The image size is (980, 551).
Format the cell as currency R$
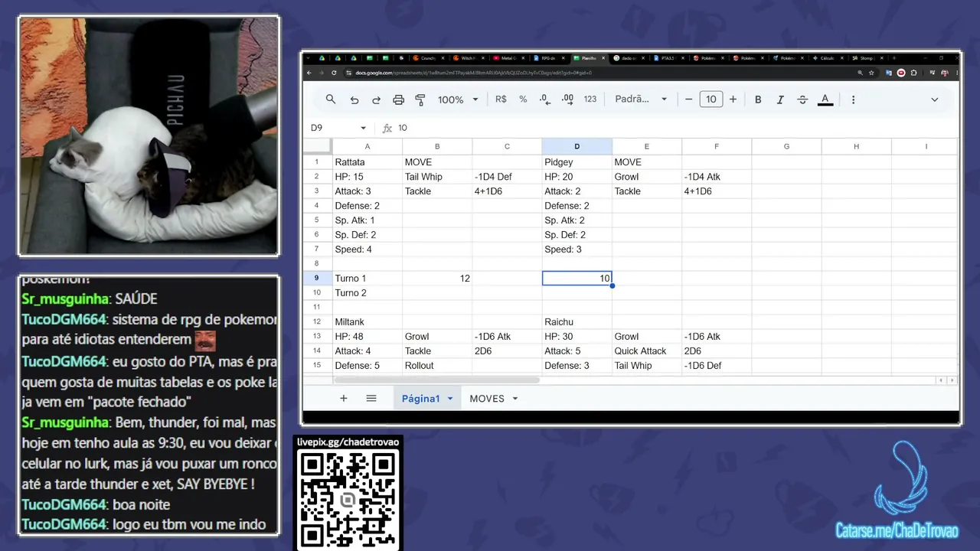pos(501,99)
